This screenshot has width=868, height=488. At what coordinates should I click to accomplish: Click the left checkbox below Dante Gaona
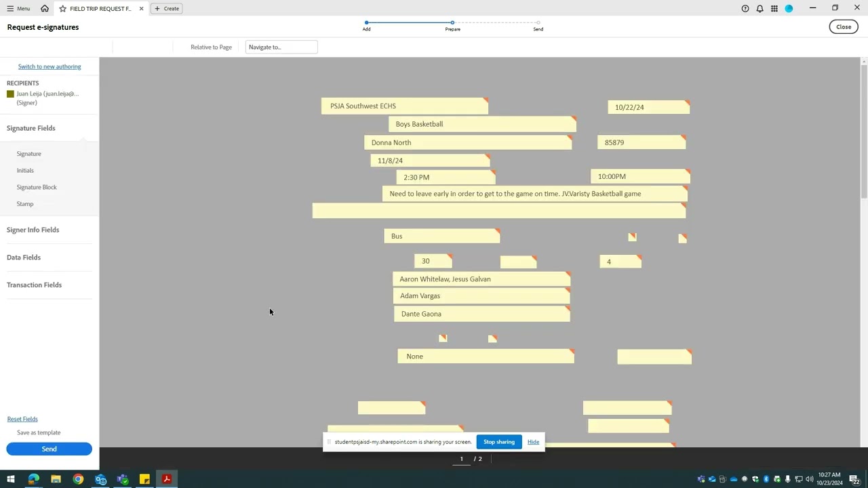click(x=443, y=338)
